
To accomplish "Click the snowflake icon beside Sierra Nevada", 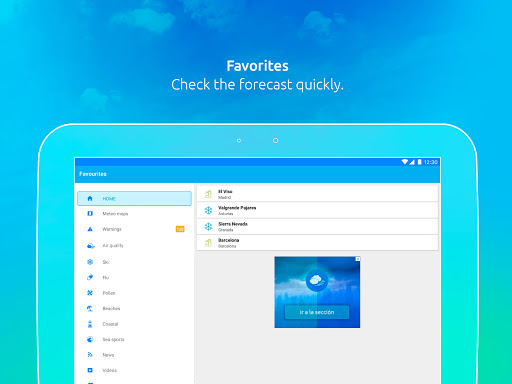I will click(x=208, y=227).
